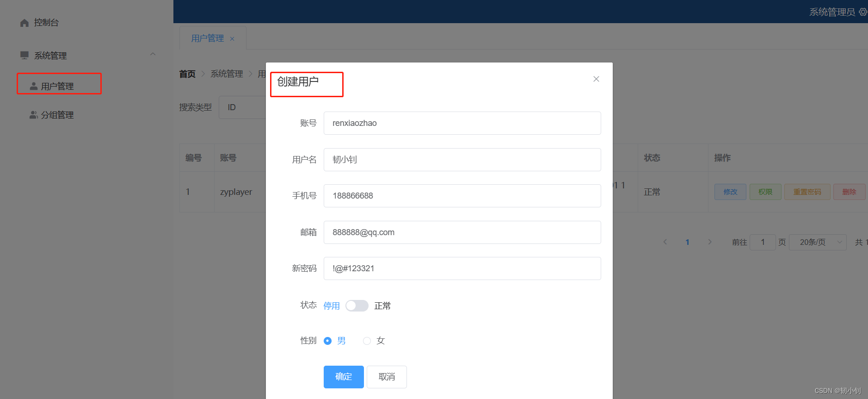Cancel with the 取消 button

click(x=387, y=377)
